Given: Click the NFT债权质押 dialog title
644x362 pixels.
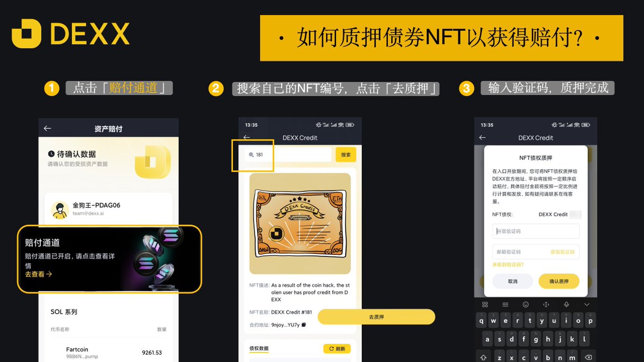Looking at the screenshot, I should [536, 158].
